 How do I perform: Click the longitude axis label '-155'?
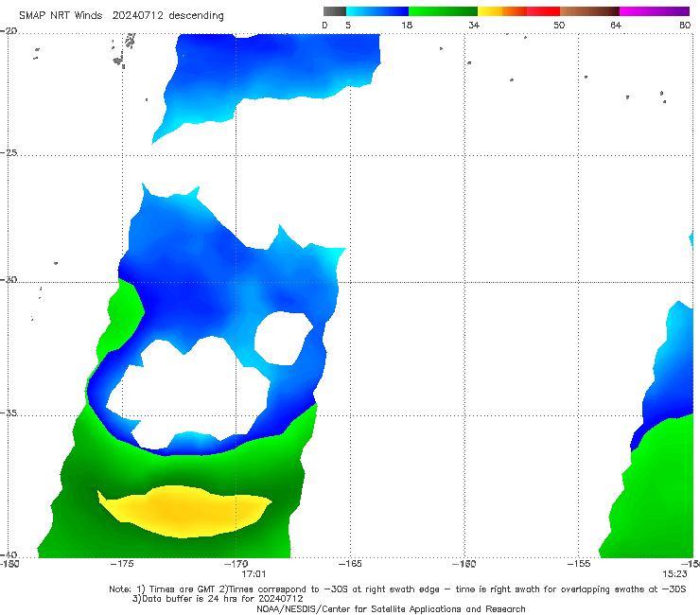click(579, 564)
